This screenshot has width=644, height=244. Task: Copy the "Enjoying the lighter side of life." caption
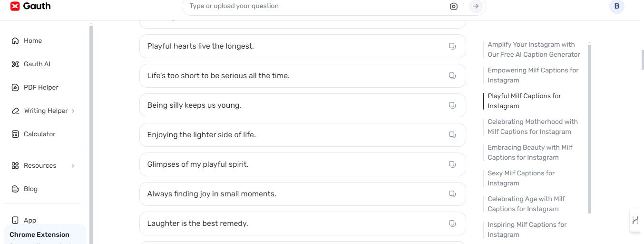click(x=452, y=135)
